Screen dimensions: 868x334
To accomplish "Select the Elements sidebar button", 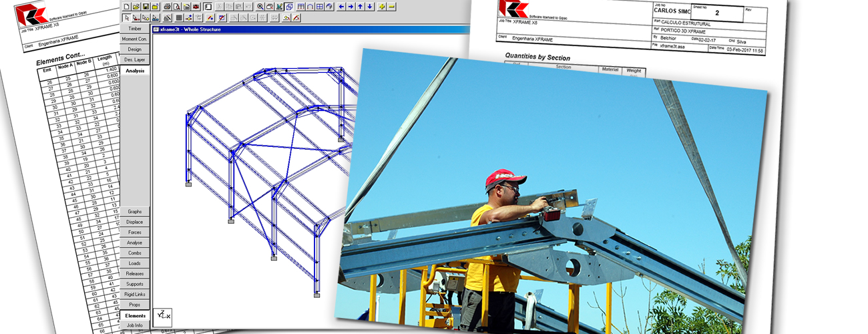I will coord(135,315).
